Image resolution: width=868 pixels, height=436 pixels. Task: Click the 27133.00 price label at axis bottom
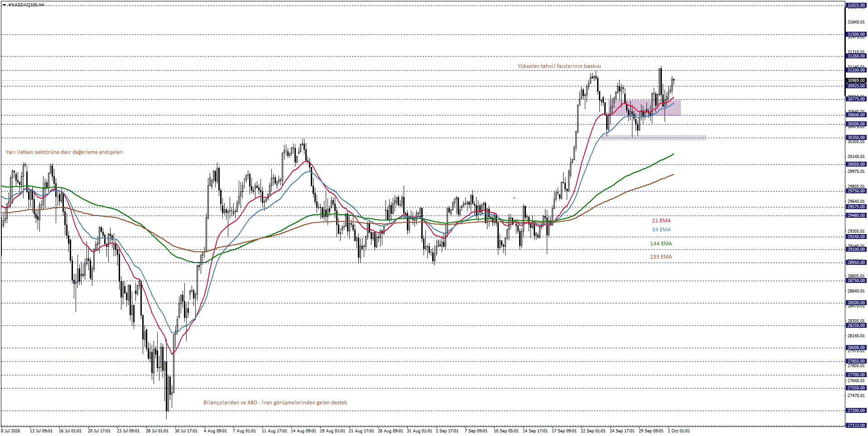[856, 426]
